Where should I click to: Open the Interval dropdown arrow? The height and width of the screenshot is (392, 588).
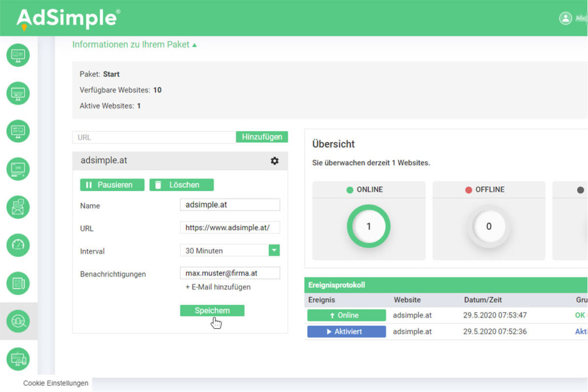[274, 250]
